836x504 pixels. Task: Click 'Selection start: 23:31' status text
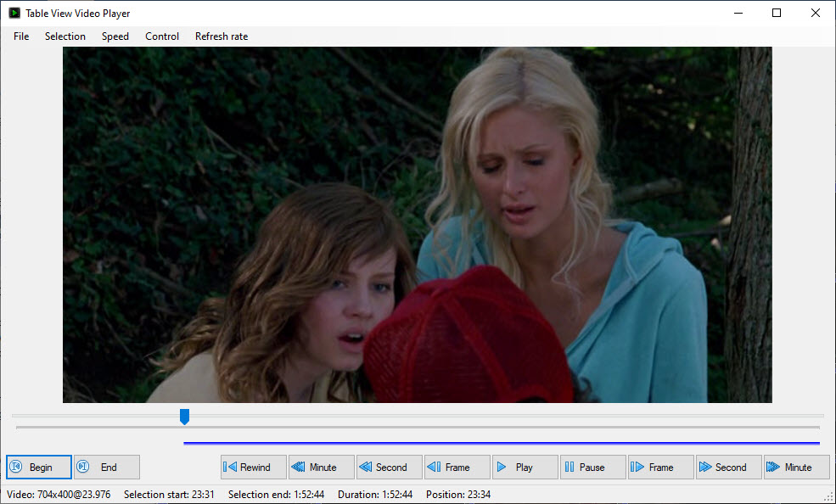[169, 495]
